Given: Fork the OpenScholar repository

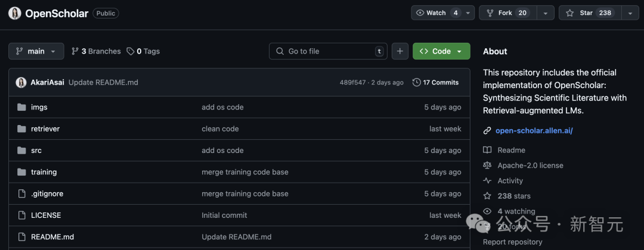Looking at the screenshot, I should [x=508, y=12].
